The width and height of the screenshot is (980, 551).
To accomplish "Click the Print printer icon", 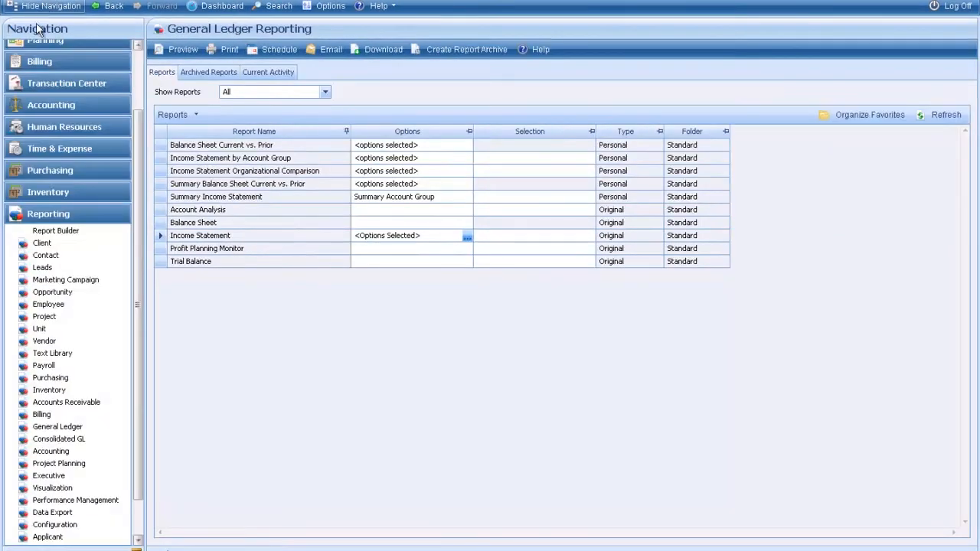I will pyautogui.click(x=211, y=49).
